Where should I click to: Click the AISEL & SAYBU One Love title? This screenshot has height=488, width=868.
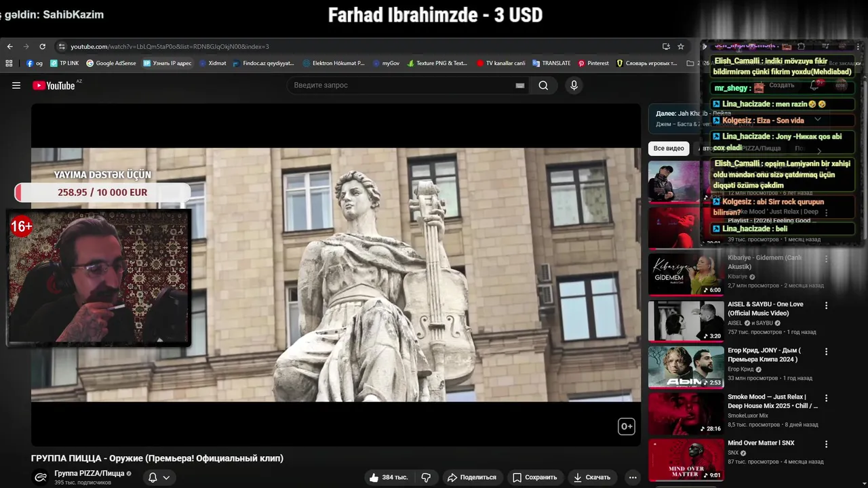pyautogui.click(x=766, y=308)
